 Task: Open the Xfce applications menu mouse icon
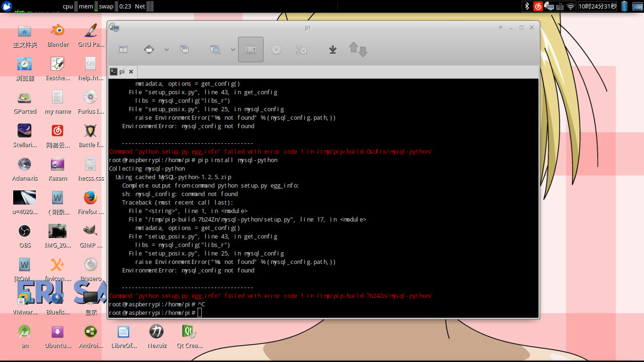[7, 6]
